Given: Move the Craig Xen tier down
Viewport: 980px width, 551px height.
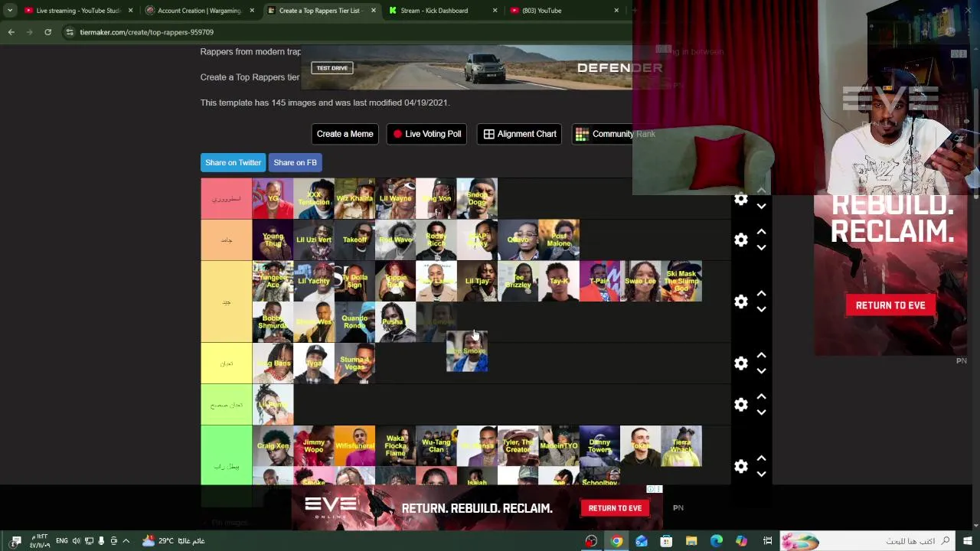Looking at the screenshot, I should tap(761, 474).
